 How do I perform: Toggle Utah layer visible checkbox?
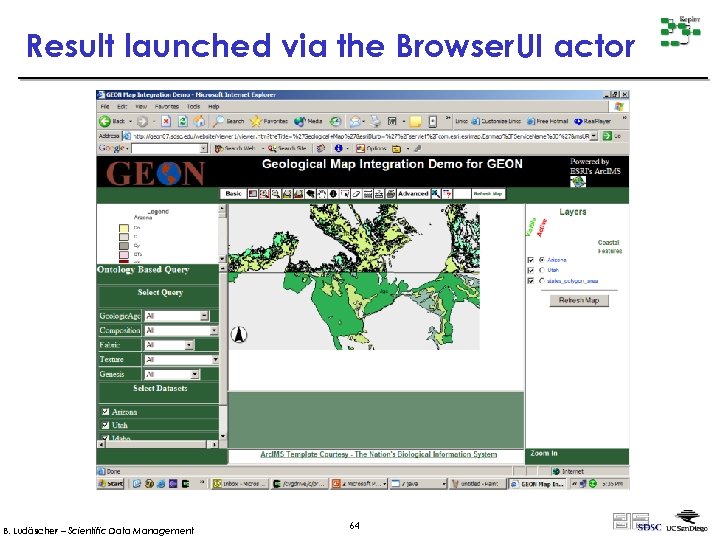tap(531, 270)
